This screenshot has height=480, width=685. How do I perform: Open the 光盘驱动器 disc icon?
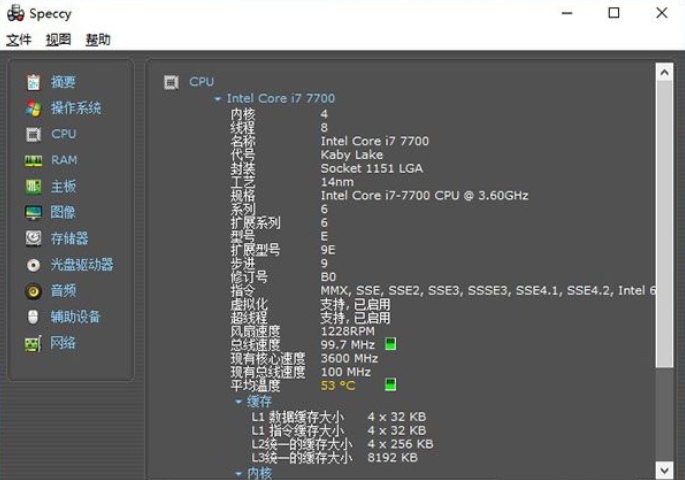coord(34,265)
